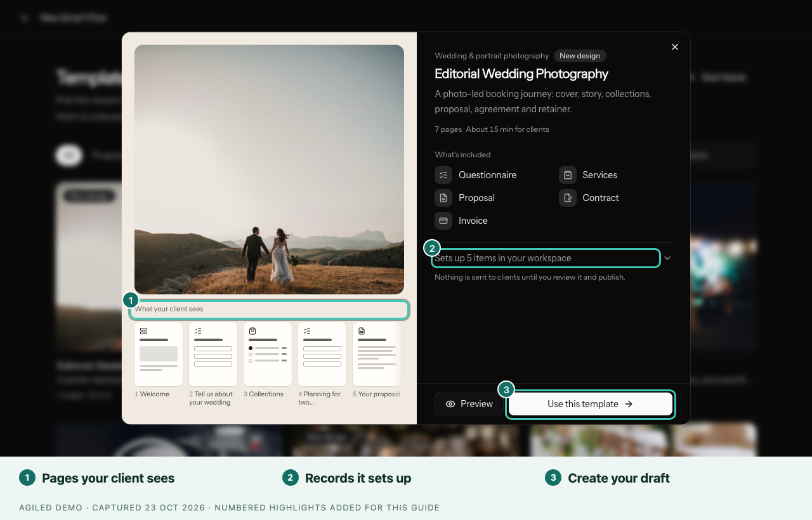Image resolution: width=812 pixels, height=520 pixels.
Task: Select the Collections page thumbnail
Action: (x=268, y=354)
